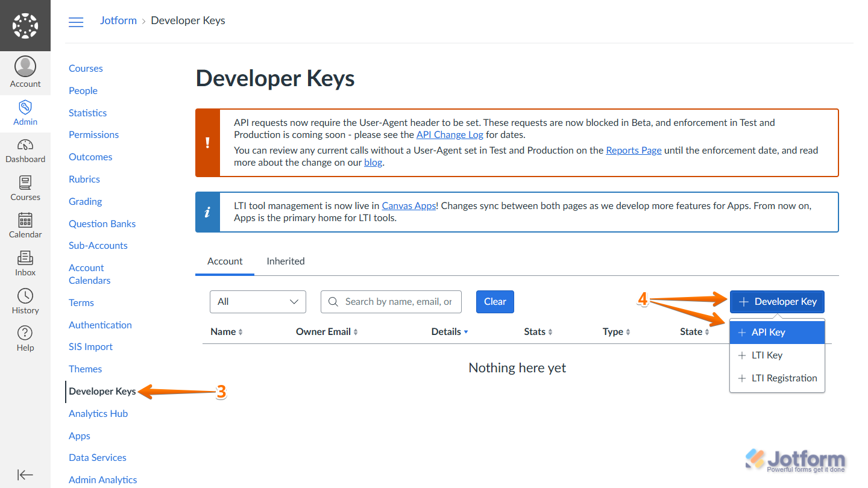Viewport: 868px width, 488px height.
Task: Open Themes in the sidebar
Action: 85,369
